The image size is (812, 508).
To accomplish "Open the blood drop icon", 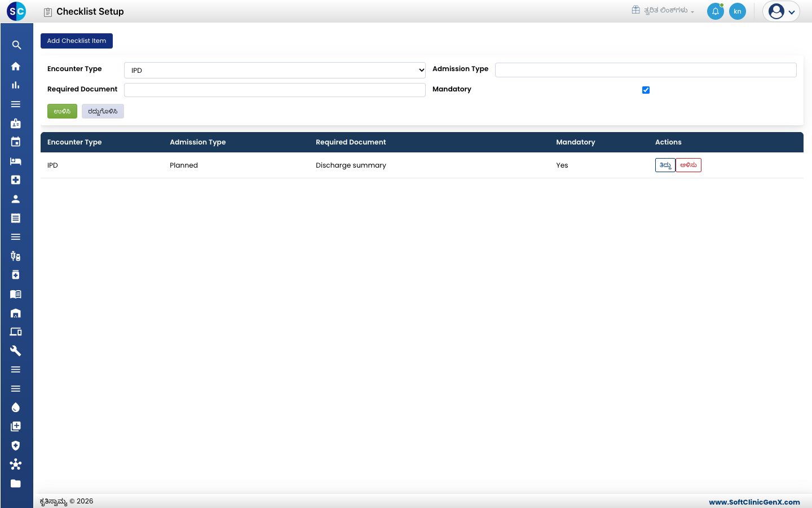I will (x=16, y=408).
